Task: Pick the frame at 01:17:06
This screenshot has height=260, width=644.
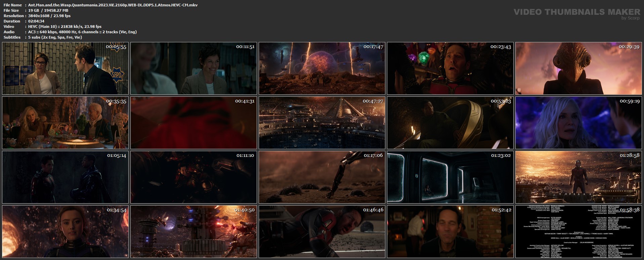Action: tap(322, 177)
